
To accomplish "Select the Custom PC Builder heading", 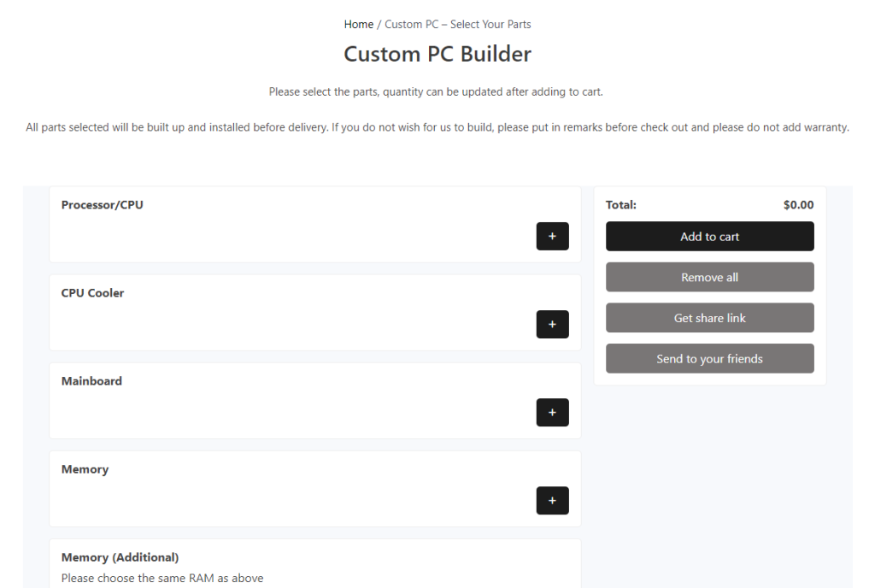I will coord(437,54).
